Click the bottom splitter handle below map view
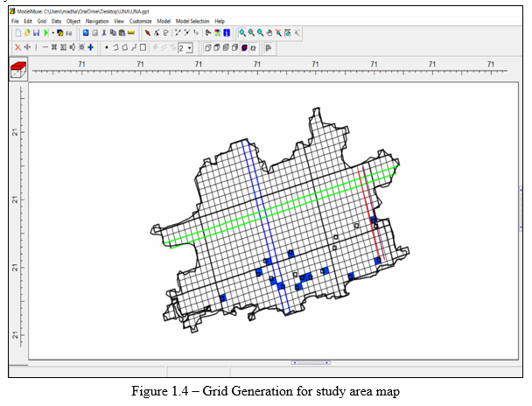 pos(311,362)
